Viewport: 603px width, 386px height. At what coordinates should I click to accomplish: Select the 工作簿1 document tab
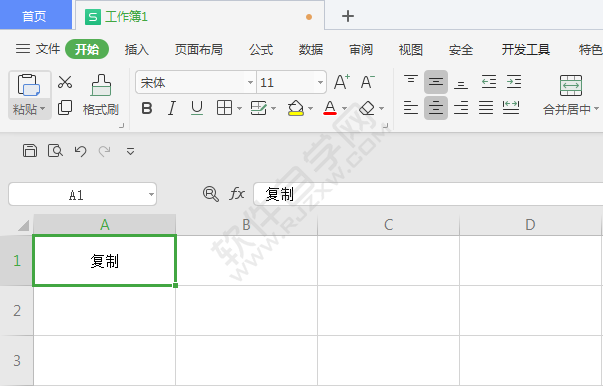pos(200,16)
